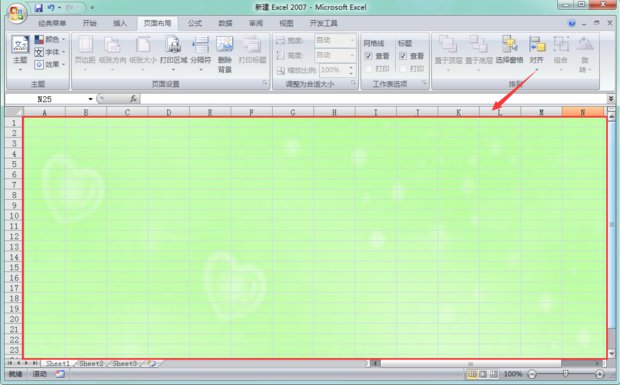The height and width of the screenshot is (385, 620).
Task: Switch to Page Layout view in the status bar
Action: (x=483, y=374)
